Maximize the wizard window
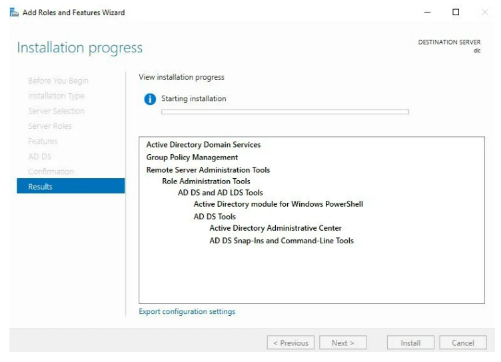This screenshot has height=362, width=501. [x=456, y=12]
